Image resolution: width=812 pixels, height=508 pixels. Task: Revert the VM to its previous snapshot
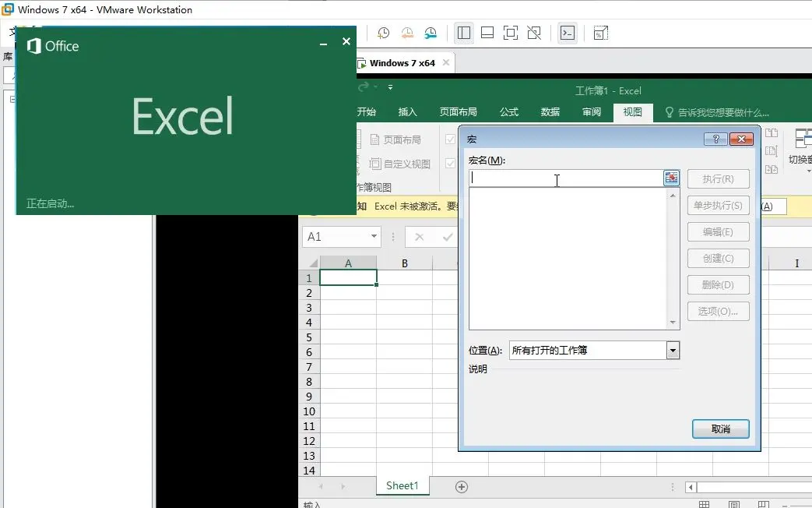407,34
